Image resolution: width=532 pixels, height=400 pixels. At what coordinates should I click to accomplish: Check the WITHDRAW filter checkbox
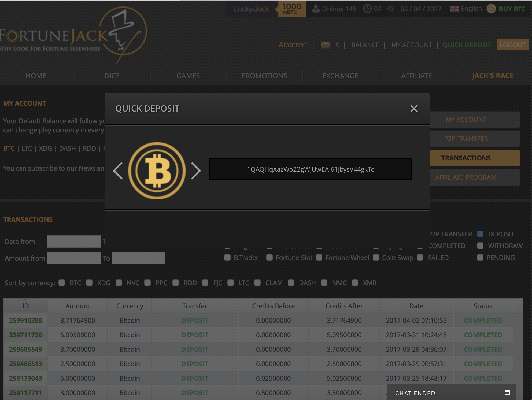(480, 246)
